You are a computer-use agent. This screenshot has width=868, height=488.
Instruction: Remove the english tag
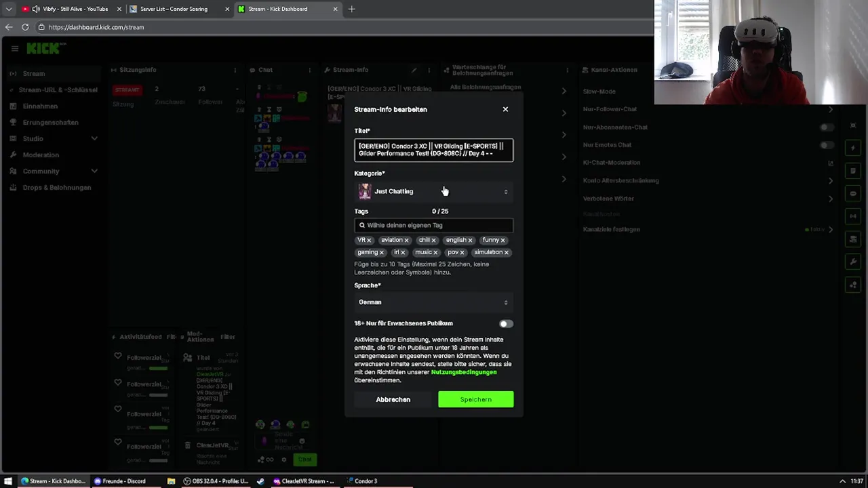pyautogui.click(x=470, y=240)
